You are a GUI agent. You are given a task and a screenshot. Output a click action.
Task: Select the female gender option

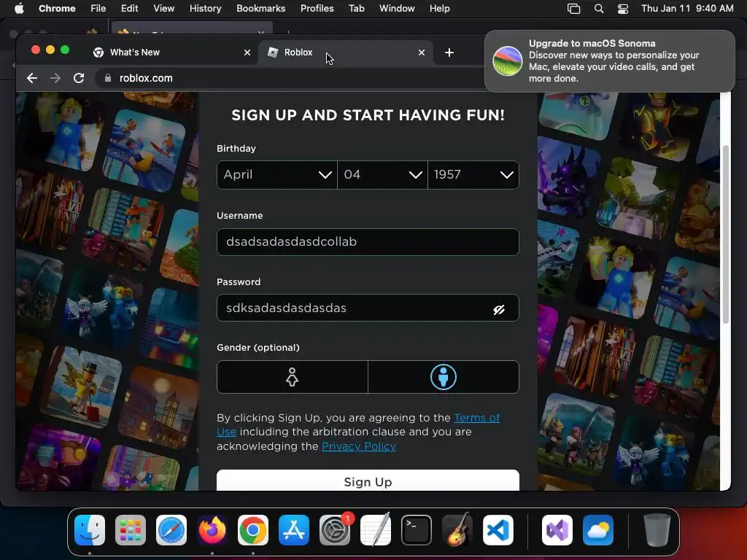tap(292, 377)
